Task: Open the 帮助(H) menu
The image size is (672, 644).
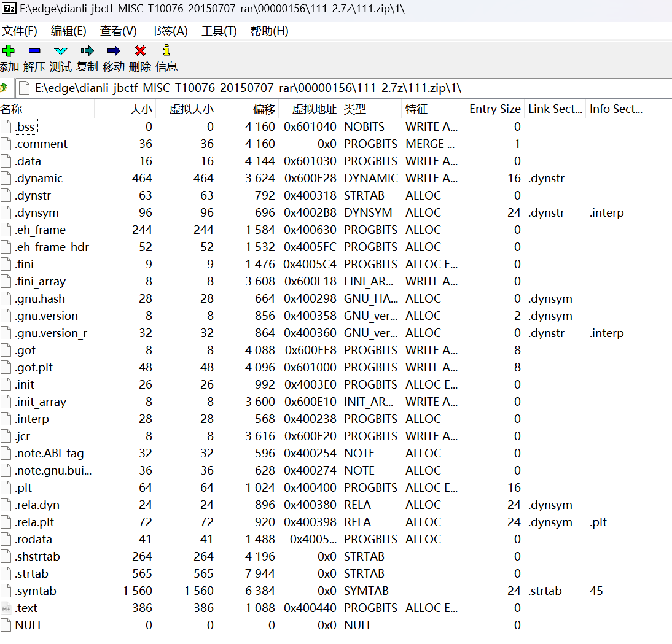Action: (269, 31)
